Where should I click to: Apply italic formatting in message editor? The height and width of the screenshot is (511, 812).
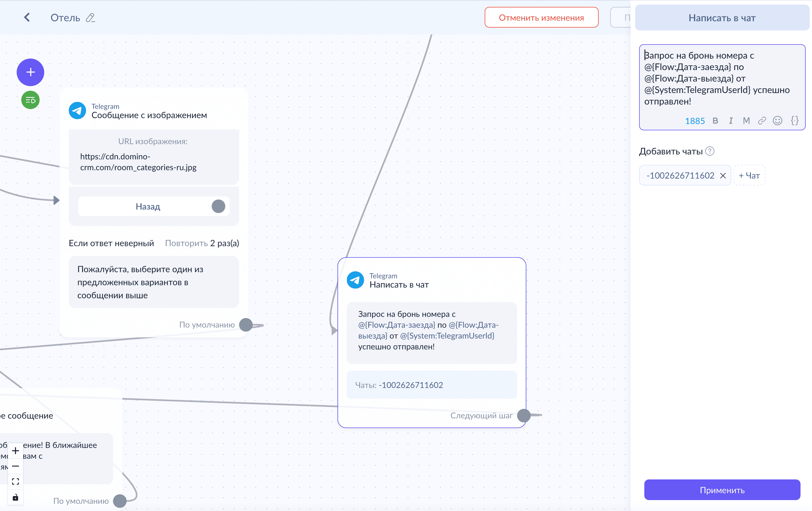pyautogui.click(x=731, y=121)
